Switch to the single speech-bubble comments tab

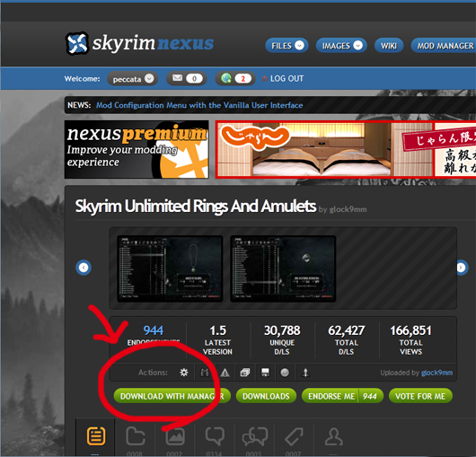[215, 437]
